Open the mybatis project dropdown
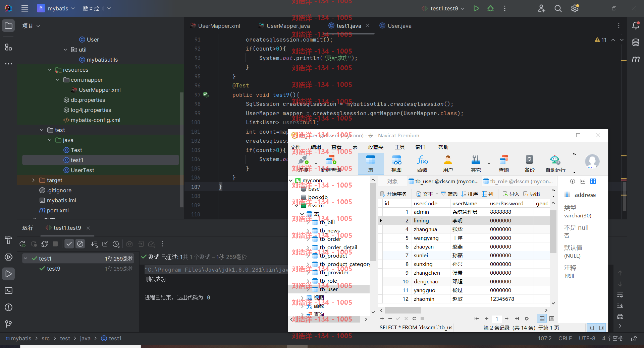 coord(56,8)
